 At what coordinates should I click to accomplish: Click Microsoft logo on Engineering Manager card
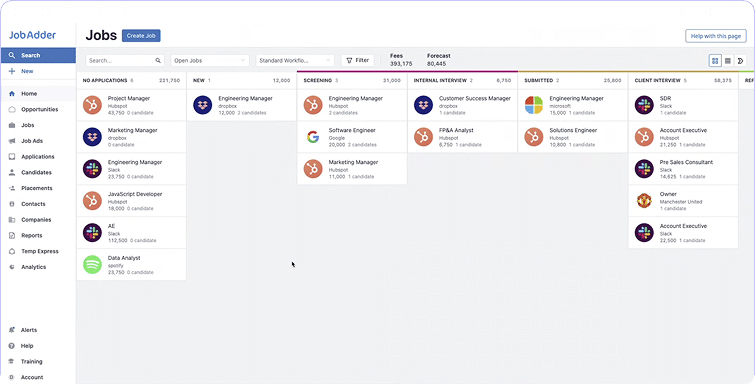coord(534,105)
